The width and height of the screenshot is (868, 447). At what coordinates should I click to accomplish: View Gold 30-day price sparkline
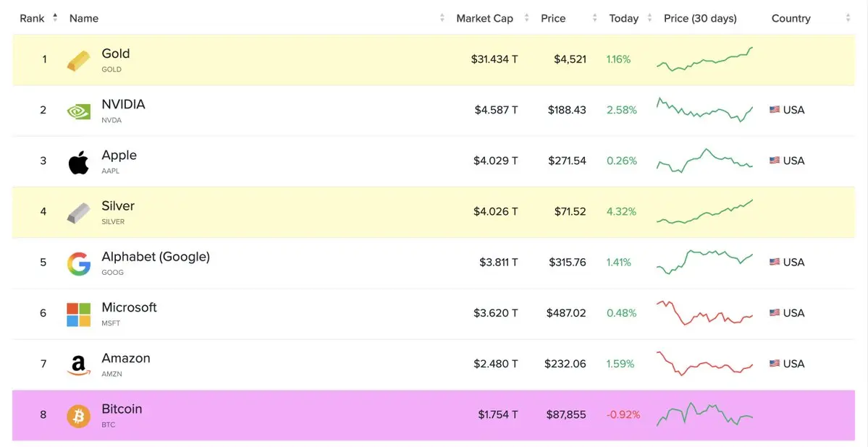[704, 59]
